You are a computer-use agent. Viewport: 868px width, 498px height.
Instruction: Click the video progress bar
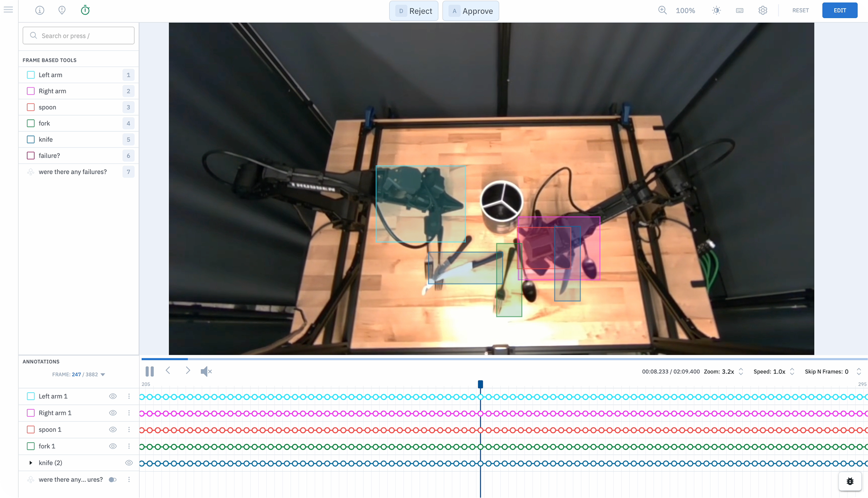pyautogui.click(x=499, y=359)
